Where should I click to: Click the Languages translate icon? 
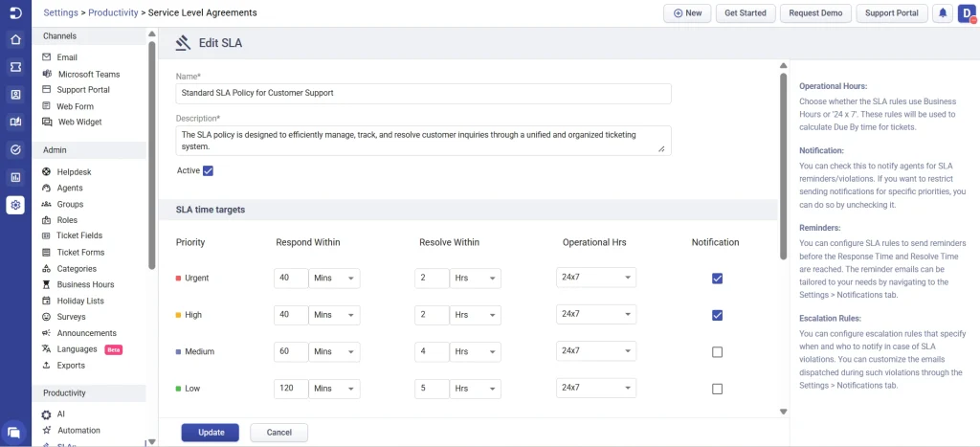coord(46,348)
